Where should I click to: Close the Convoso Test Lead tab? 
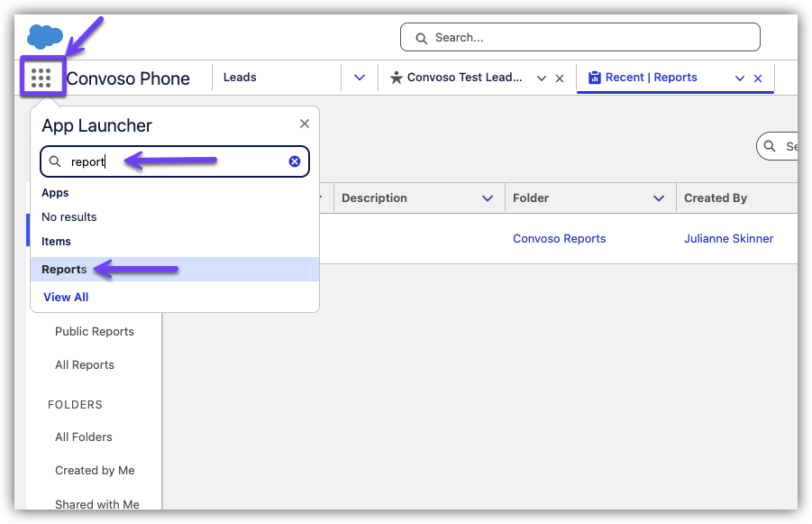click(x=560, y=78)
